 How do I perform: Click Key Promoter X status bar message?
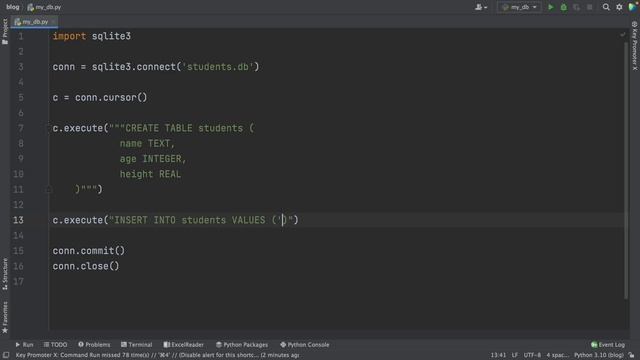158,356
